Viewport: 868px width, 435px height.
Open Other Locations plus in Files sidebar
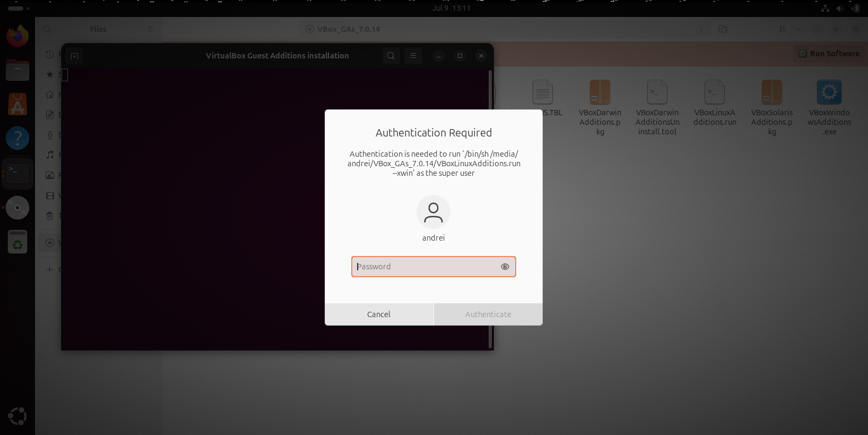click(50, 270)
